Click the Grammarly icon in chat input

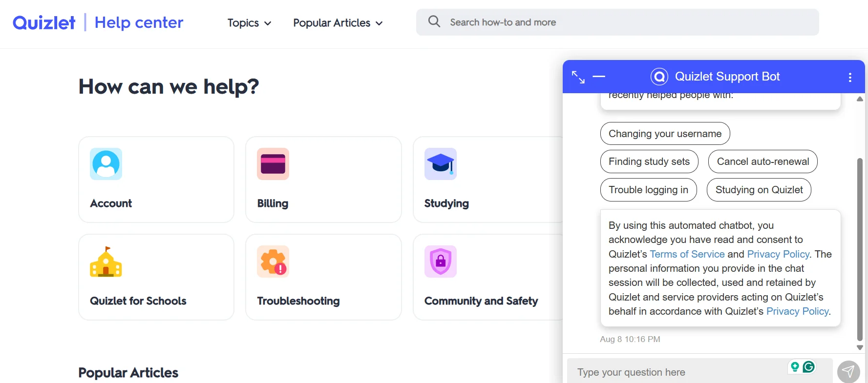(x=809, y=366)
